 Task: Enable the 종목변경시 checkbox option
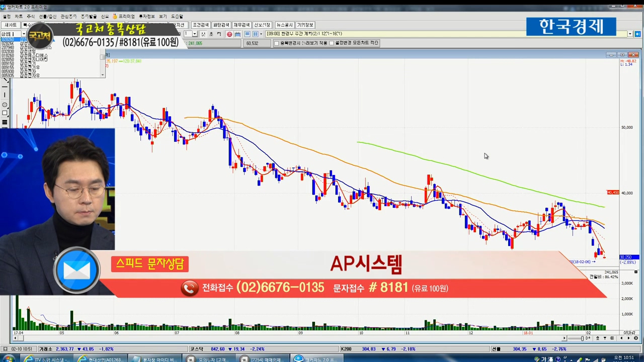tap(276, 43)
